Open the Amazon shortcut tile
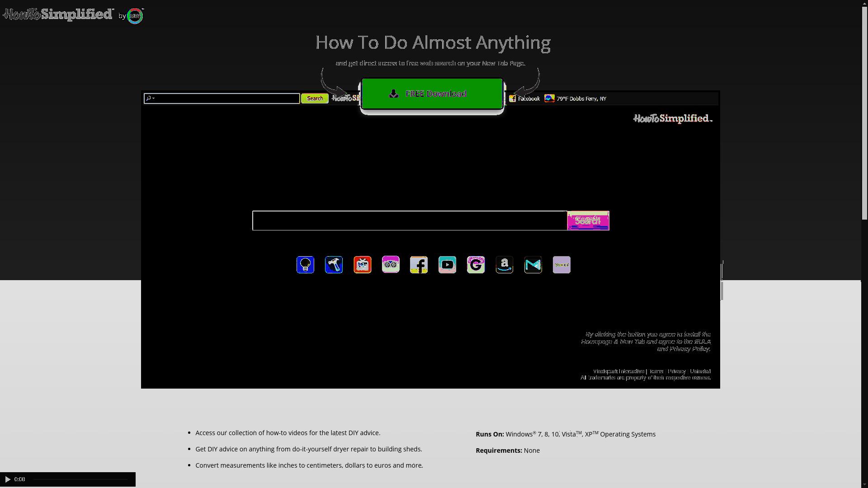868x488 pixels. [504, 265]
